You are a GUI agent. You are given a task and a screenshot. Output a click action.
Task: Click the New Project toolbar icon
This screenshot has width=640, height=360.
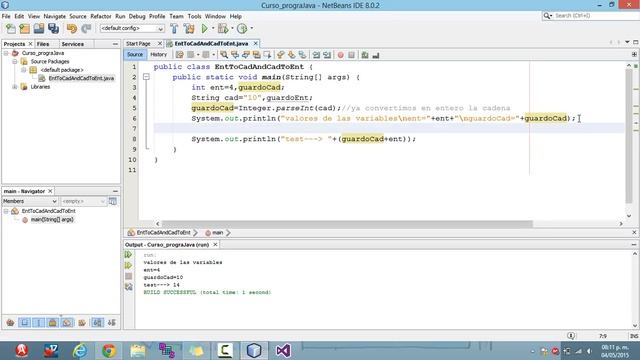click(x=24, y=29)
